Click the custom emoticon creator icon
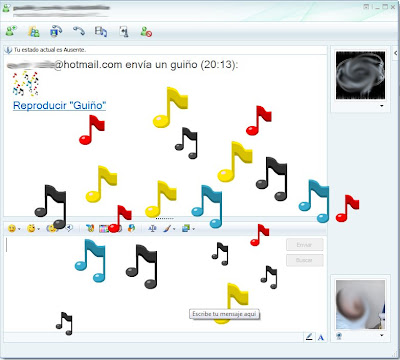 coord(90,228)
